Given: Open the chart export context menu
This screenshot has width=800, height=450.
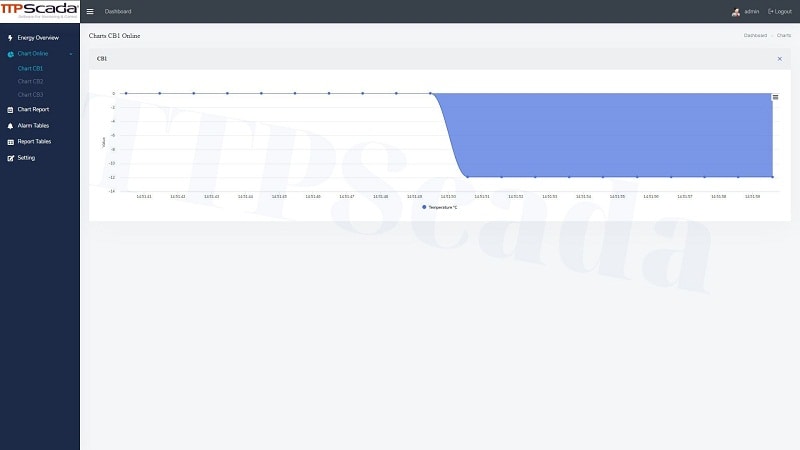Looking at the screenshot, I should pyautogui.click(x=775, y=97).
